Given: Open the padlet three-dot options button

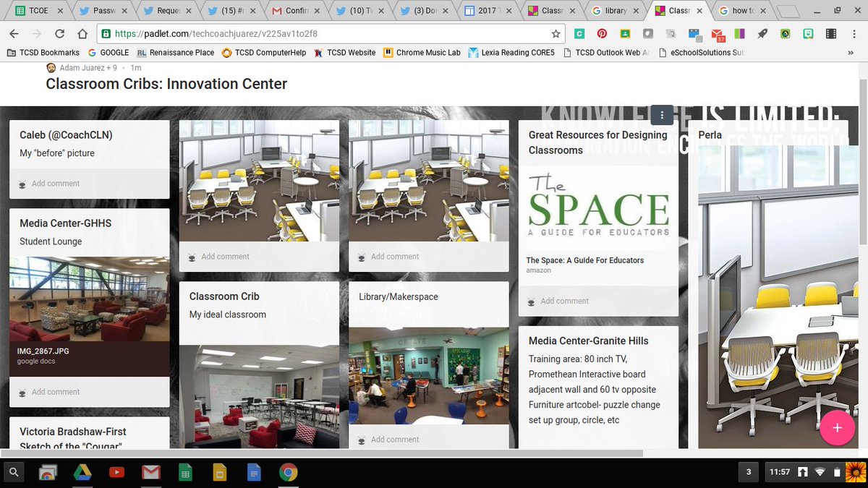Looking at the screenshot, I should (x=662, y=115).
